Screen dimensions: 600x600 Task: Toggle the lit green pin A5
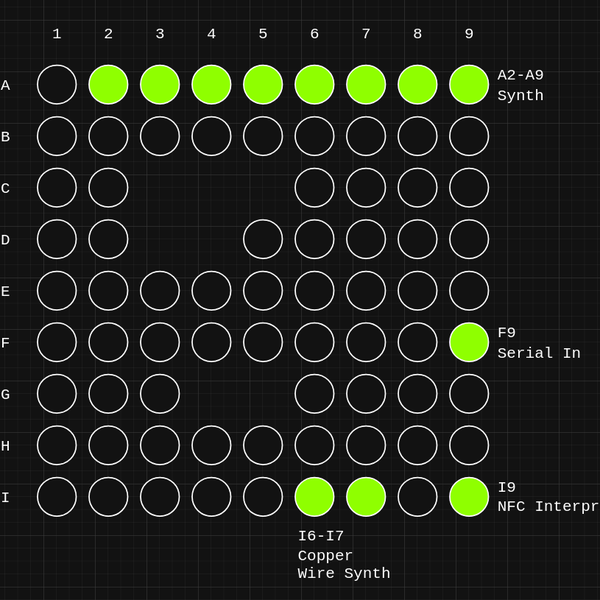[x=263, y=85]
